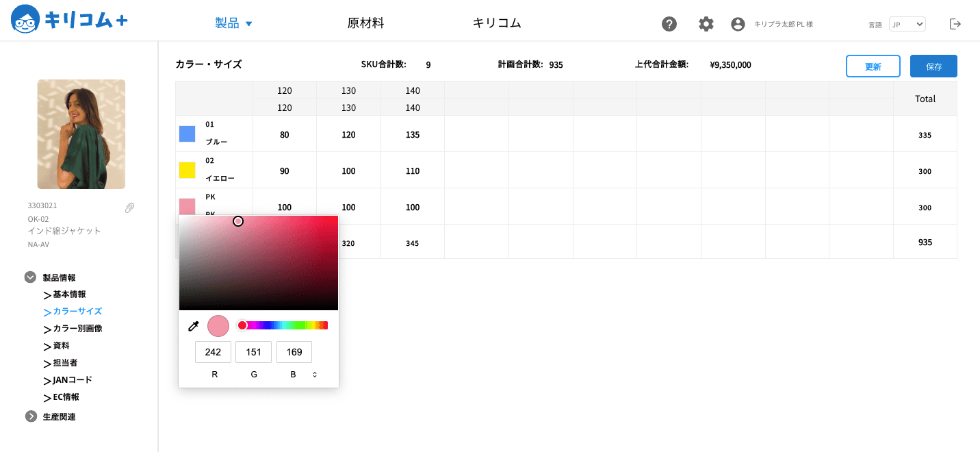Click the ブルー row total 335
Image resolution: width=980 pixels, height=452 pixels.
point(925,135)
